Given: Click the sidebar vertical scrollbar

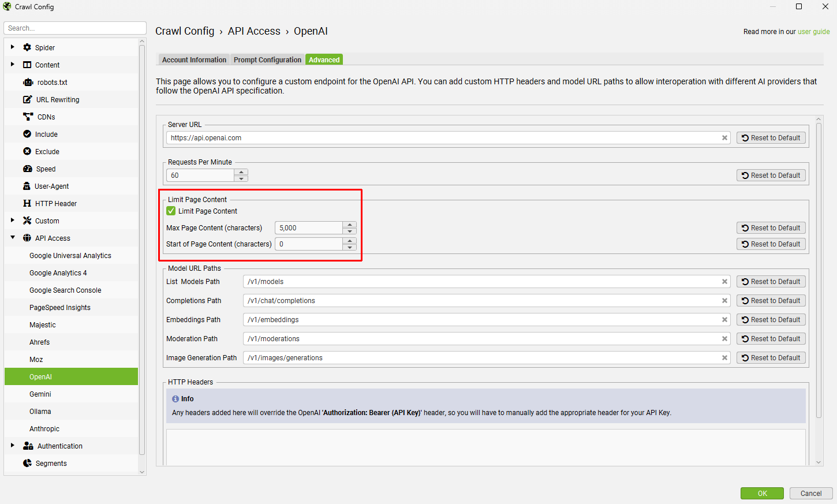Looking at the screenshot, I should [x=142, y=249].
